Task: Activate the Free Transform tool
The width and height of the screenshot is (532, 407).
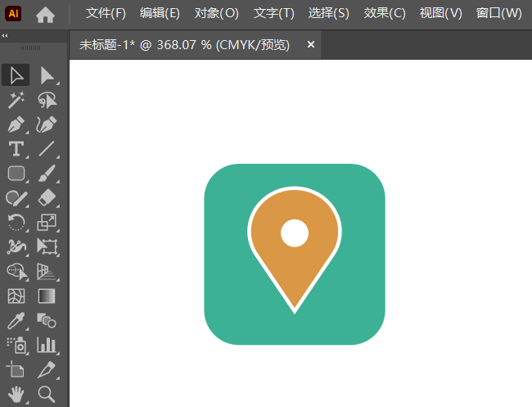Action: [47, 246]
